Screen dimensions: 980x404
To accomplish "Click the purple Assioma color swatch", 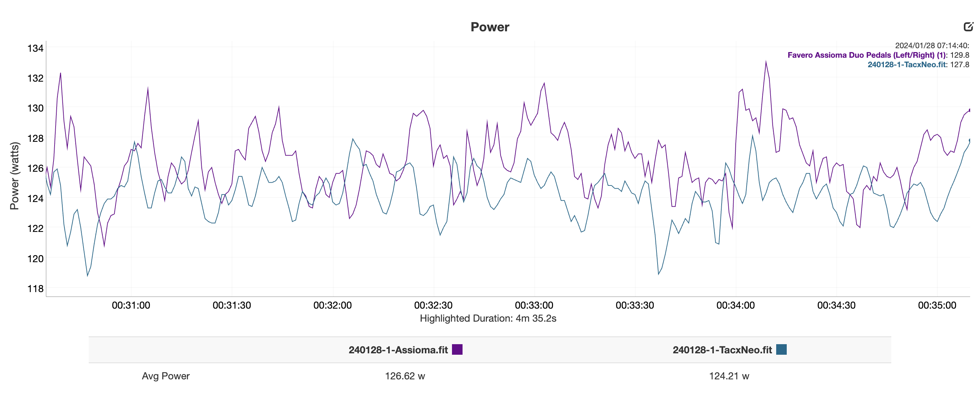I will tap(457, 349).
